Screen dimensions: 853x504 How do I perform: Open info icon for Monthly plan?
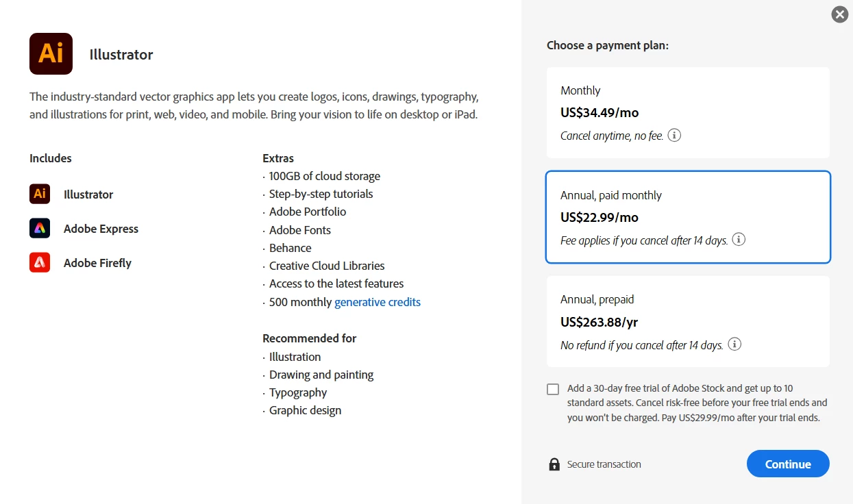pyautogui.click(x=674, y=135)
